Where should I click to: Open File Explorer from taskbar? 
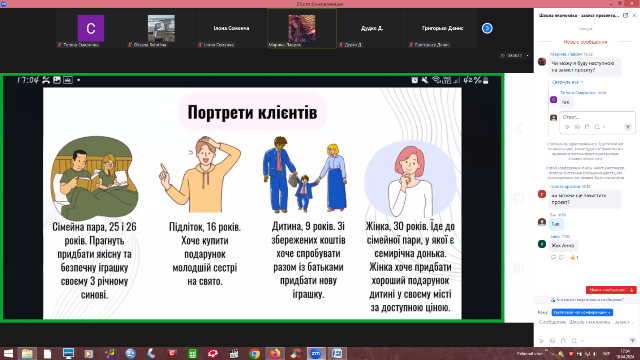(x=27, y=353)
